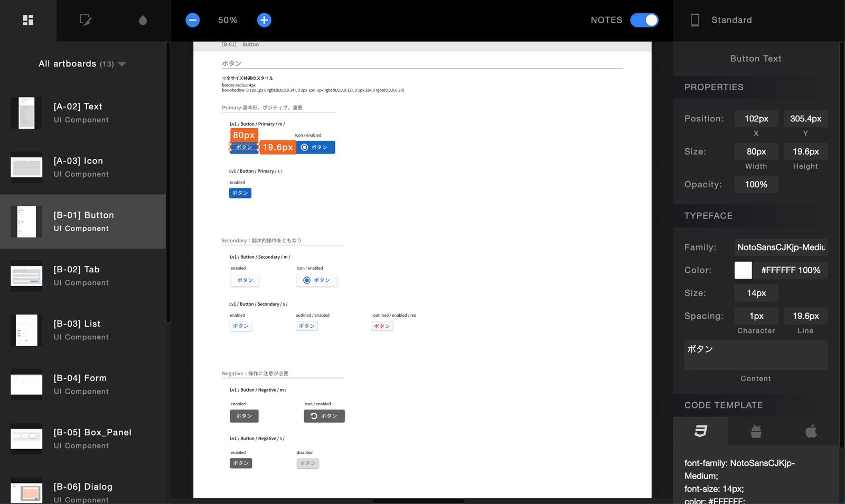
Task: Open the artboards grid view icon
Action: click(28, 20)
